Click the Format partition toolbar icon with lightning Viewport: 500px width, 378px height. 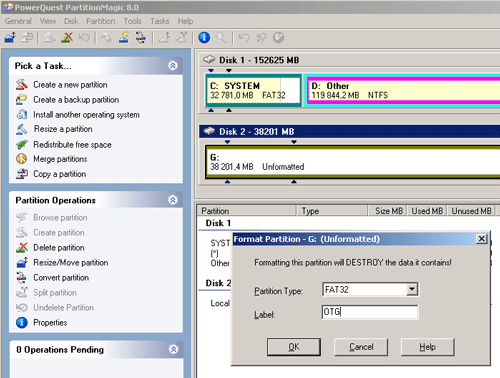click(x=124, y=37)
